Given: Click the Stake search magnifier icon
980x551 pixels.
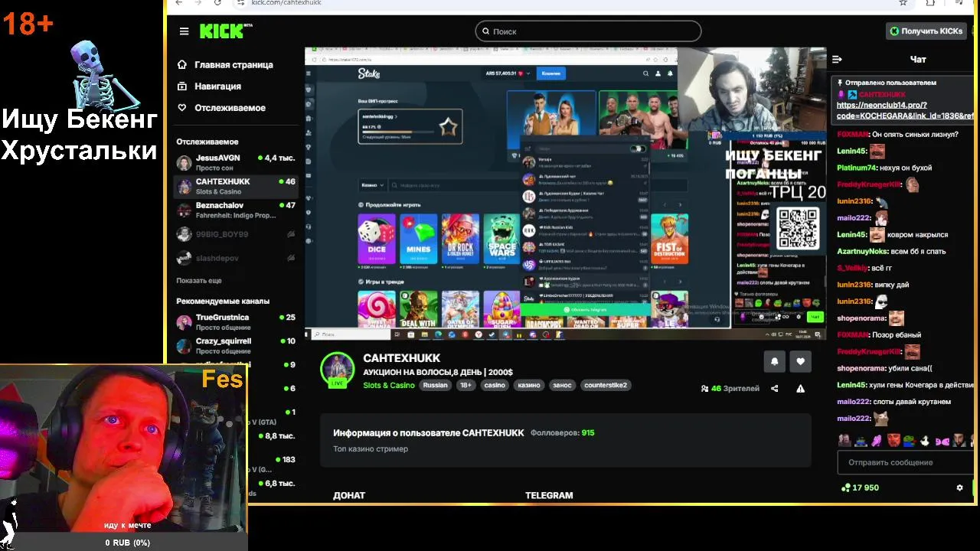Looking at the screenshot, I should [645, 73].
